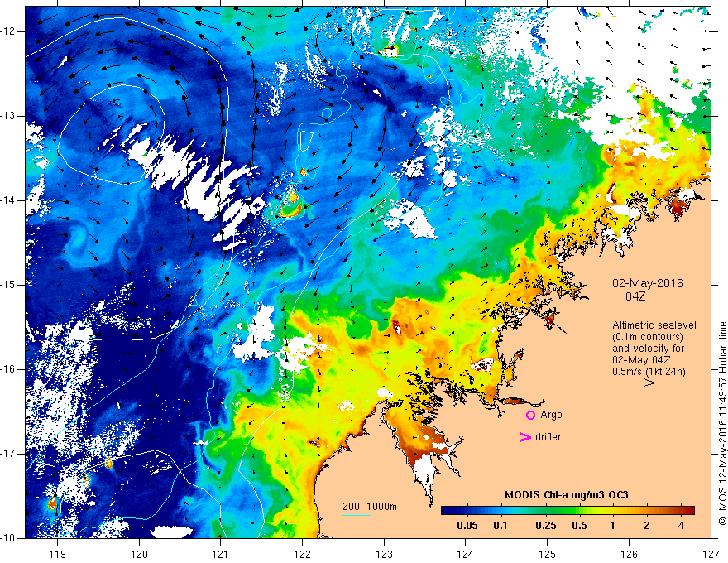728x563 pixels.
Task: Click the longitude label 121
Action: coord(221,555)
